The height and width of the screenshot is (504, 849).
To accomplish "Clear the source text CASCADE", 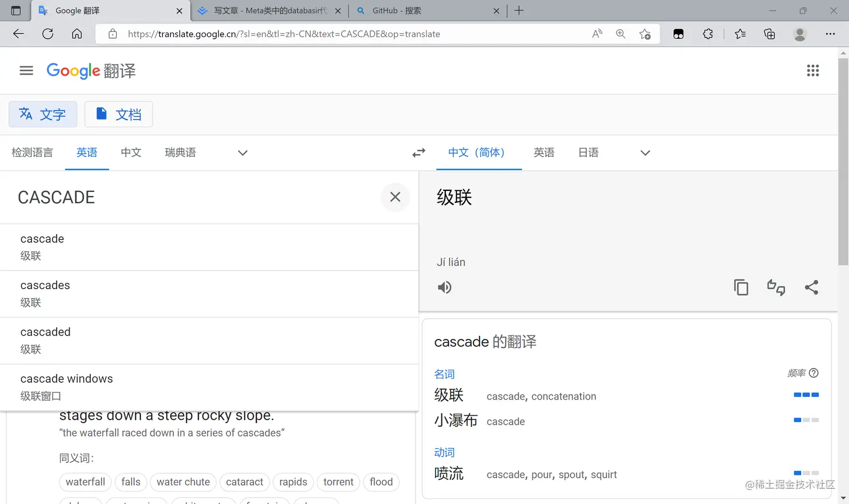I will click(395, 197).
